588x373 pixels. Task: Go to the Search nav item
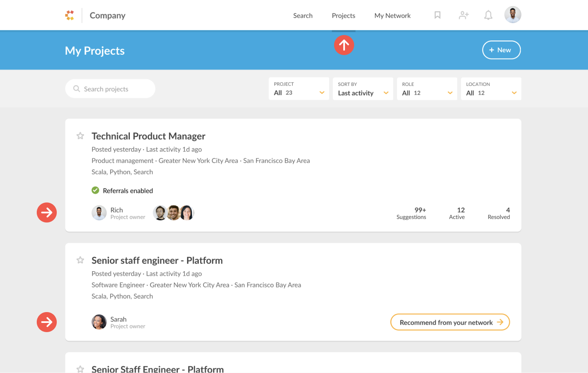click(303, 15)
